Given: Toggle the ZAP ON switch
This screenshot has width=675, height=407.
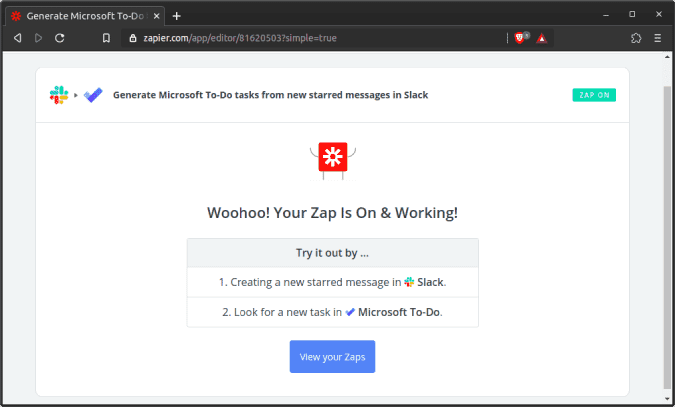Looking at the screenshot, I should [x=594, y=95].
